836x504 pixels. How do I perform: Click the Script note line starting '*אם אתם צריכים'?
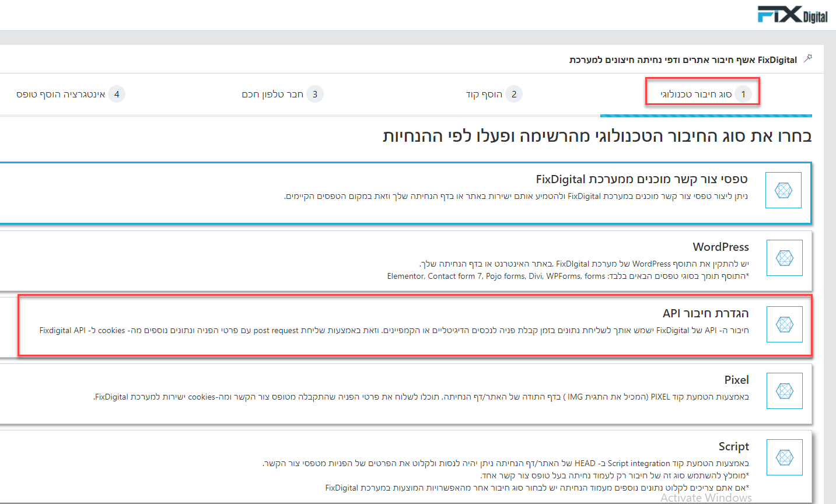tap(537, 487)
